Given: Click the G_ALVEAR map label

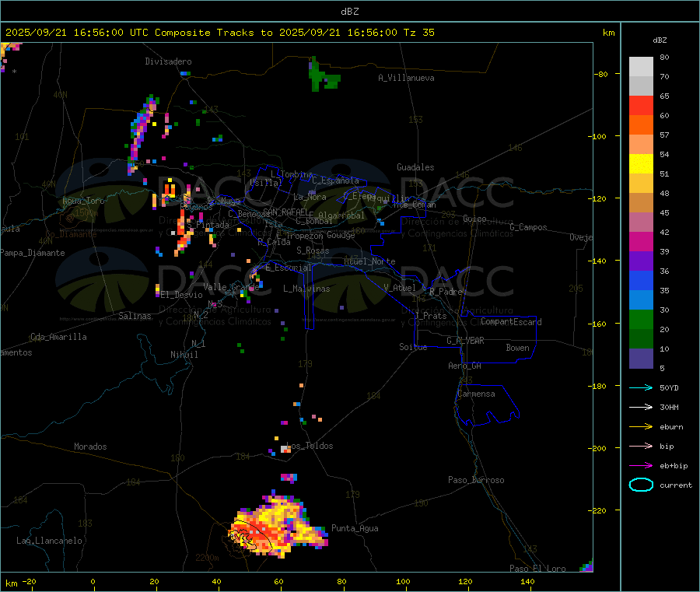Looking at the screenshot, I should pos(465,341).
